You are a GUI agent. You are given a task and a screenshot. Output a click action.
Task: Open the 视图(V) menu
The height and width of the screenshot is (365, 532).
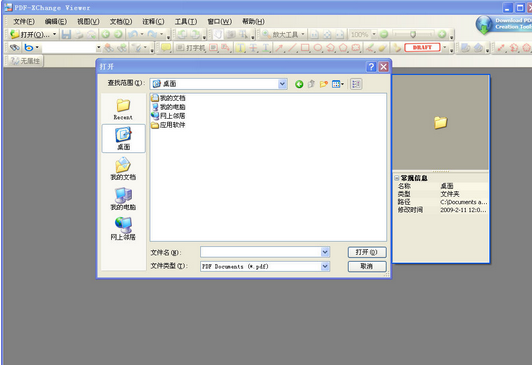pyautogui.click(x=88, y=21)
